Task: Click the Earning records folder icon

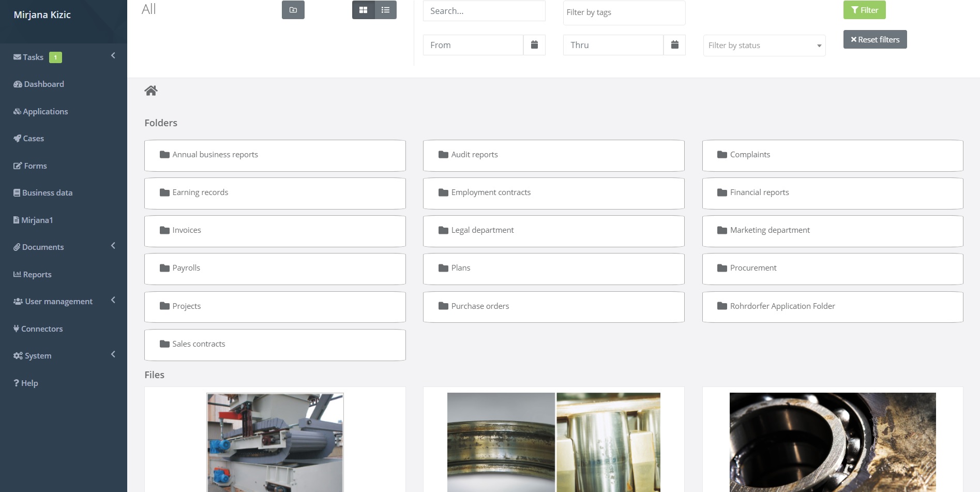Action: (164, 192)
